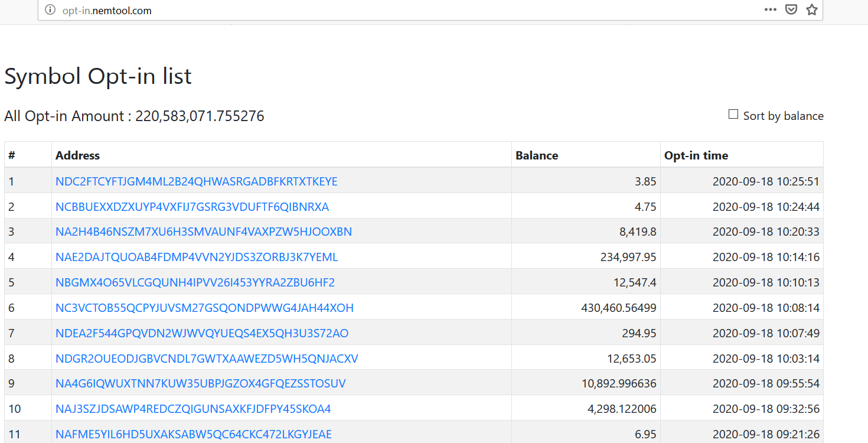The height and width of the screenshot is (443, 868).
Task: Click opt-in time 2020-09-18 10:25:51
Action: coord(766,181)
